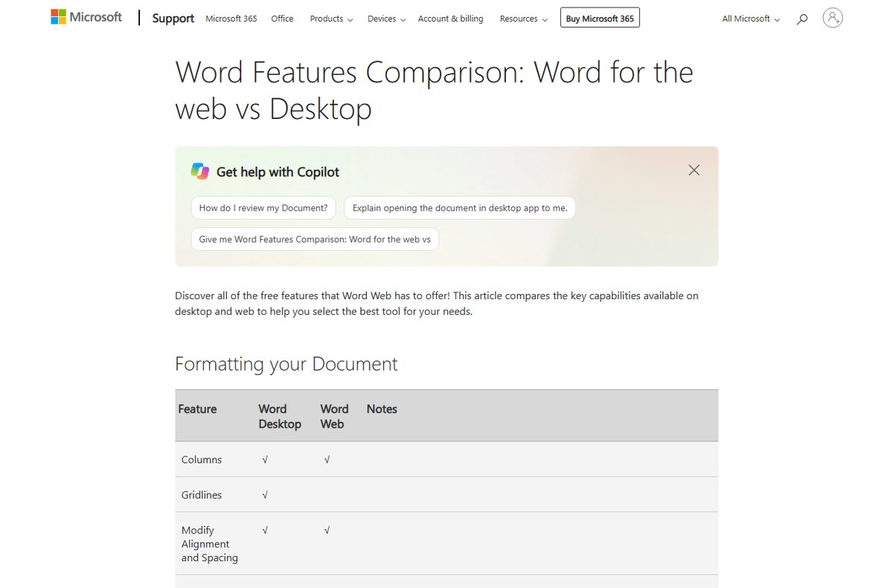Click Word Desktop checkmark in Gridlines row

point(265,495)
